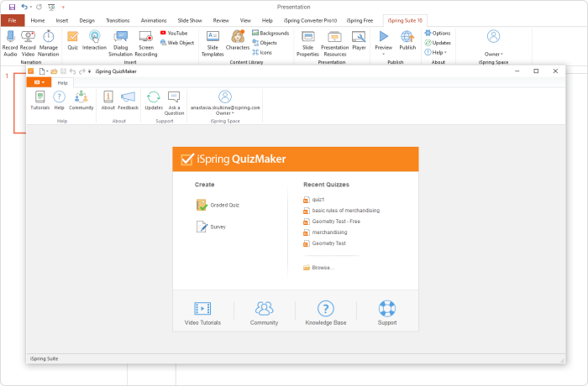
Task: Switch to Slide Show tab
Action: (190, 20)
